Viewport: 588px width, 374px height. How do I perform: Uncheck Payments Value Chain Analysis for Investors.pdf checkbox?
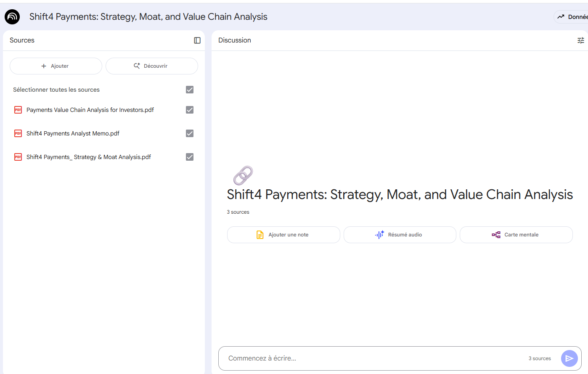(x=190, y=110)
